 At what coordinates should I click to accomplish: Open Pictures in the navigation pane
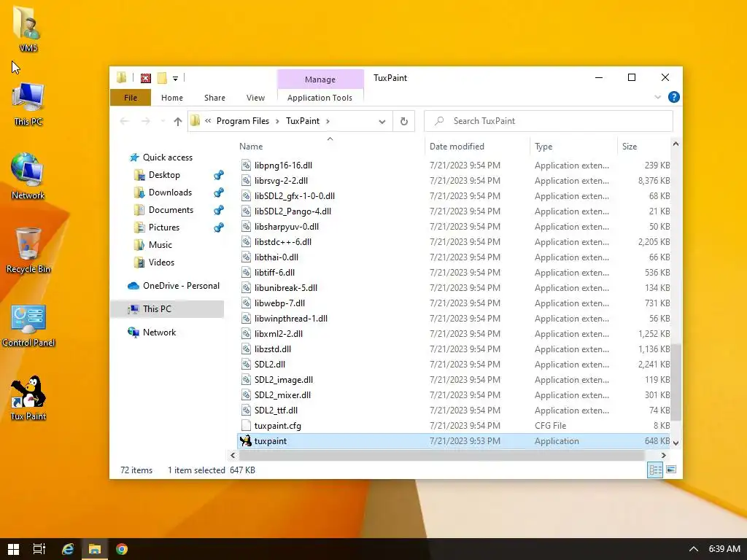163,227
